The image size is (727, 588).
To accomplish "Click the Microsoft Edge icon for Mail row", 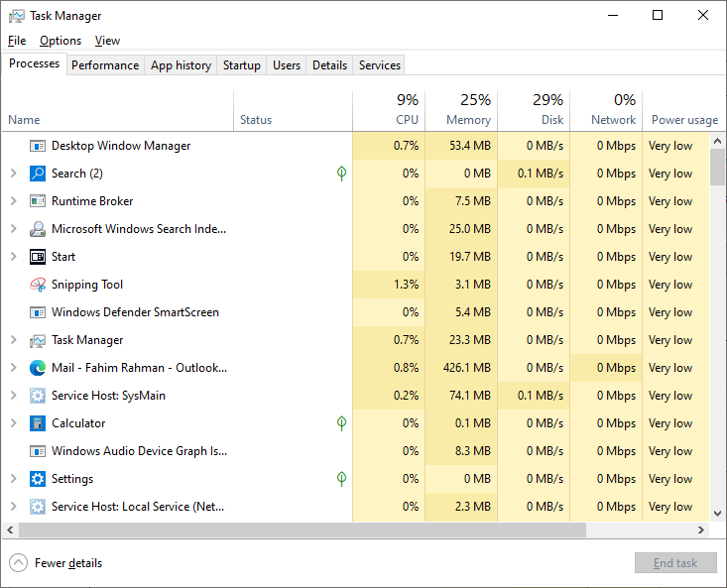I will (x=38, y=368).
